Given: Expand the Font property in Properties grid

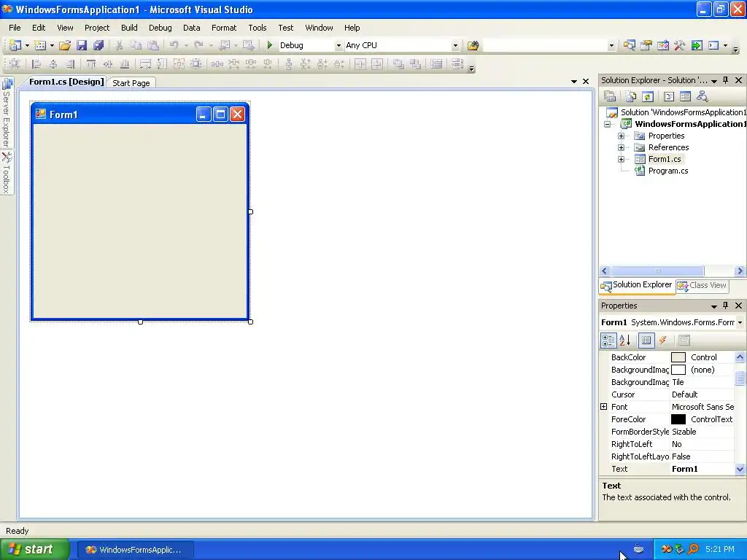Looking at the screenshot, I should click(603, 407).
